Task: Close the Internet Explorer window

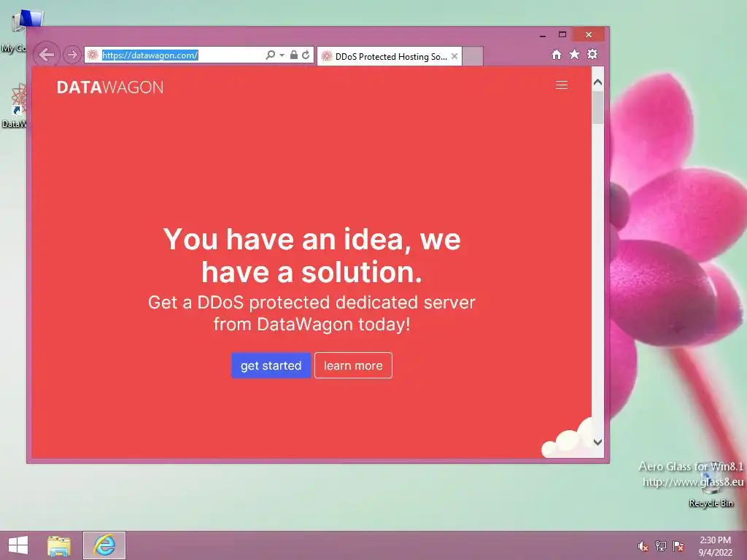Action: [x=589, y=35]
